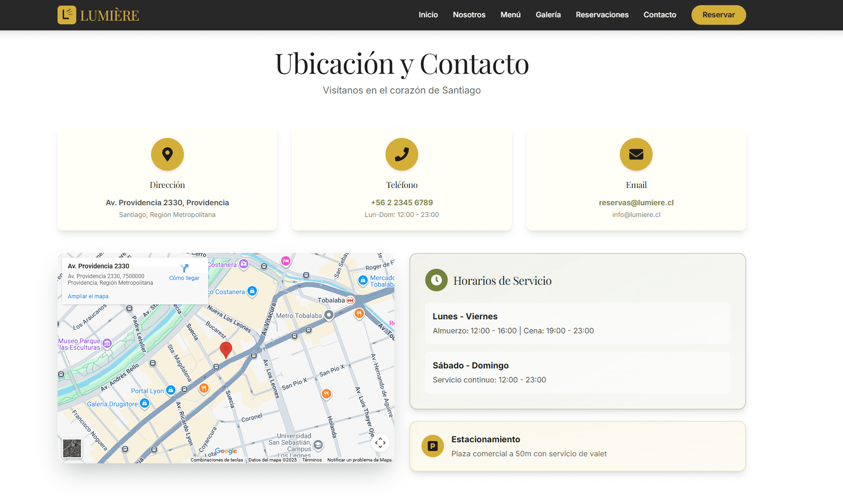
Task: Click the Mercado Tobalaba shopping icon
Action: [x=363, y=280]
